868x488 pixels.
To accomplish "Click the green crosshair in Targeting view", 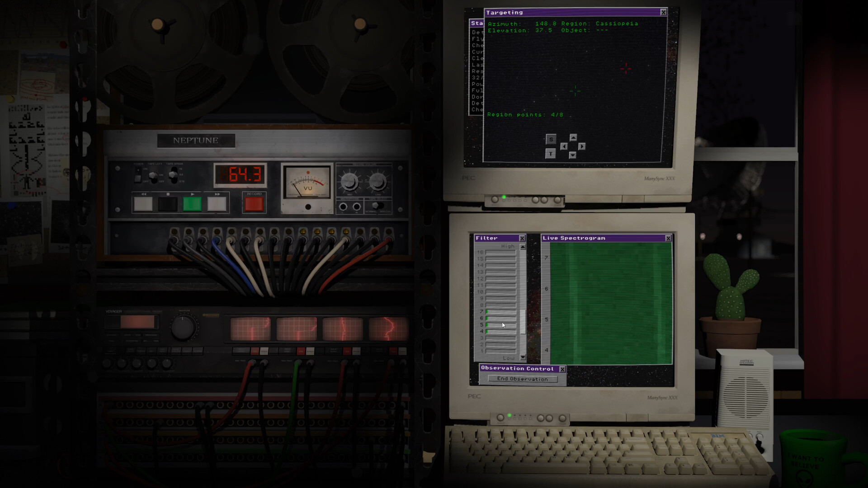I will 575,91.
